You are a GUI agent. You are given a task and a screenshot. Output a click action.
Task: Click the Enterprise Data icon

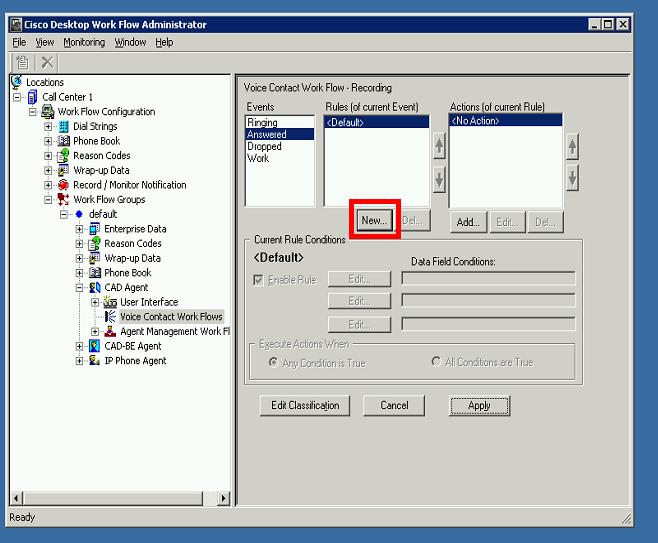tap(95, 229)
